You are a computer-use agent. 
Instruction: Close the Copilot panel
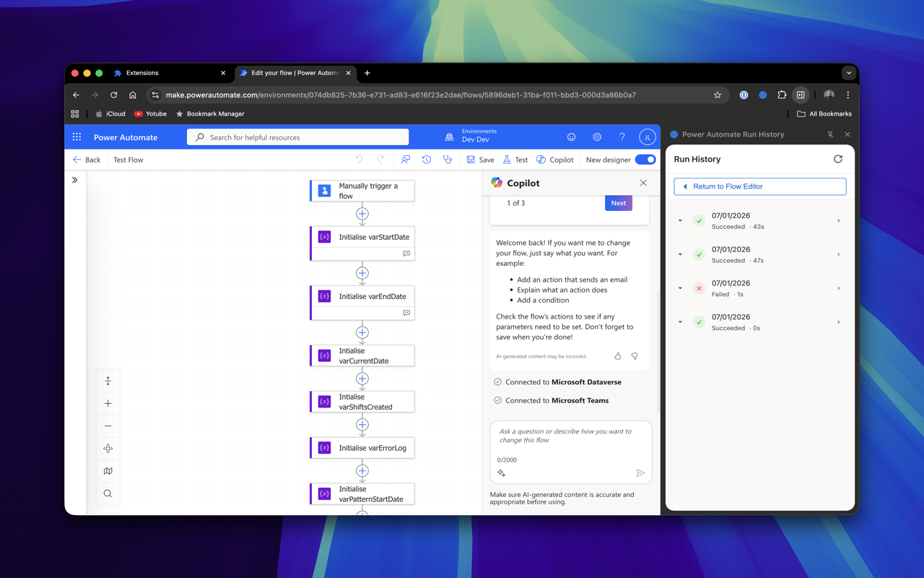pyautogui.click(x=643, y=183)
